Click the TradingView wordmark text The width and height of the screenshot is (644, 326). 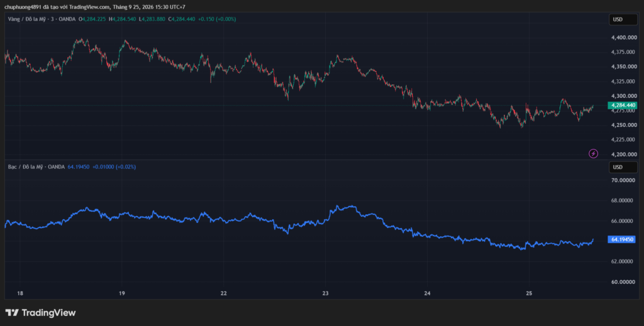coord(48,313)
